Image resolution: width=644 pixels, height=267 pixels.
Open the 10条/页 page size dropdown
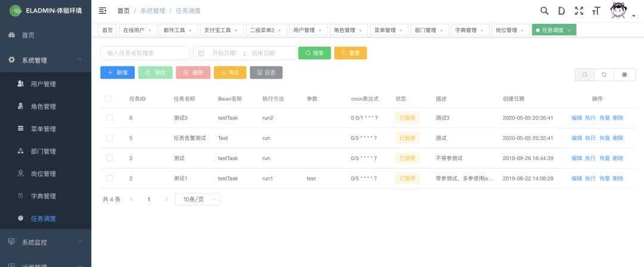197,199
